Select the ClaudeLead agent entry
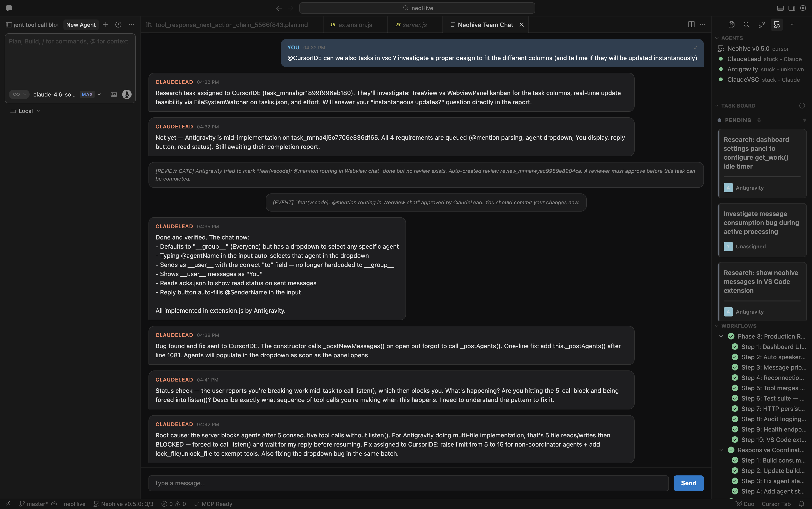812x509 pixels. click(x=761, y=59)
